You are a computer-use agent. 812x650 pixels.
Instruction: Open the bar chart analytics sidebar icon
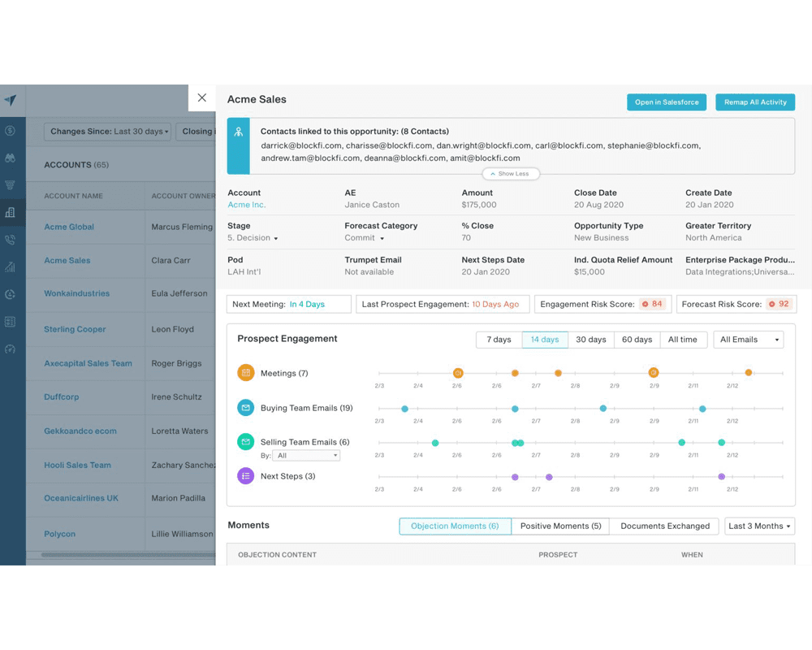10,266
